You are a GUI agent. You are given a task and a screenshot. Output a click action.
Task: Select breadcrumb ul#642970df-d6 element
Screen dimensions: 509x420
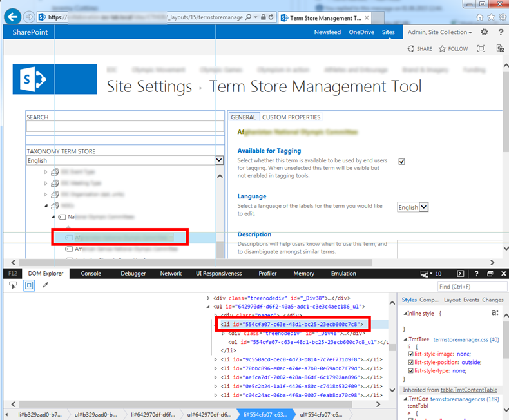point(209,414)
